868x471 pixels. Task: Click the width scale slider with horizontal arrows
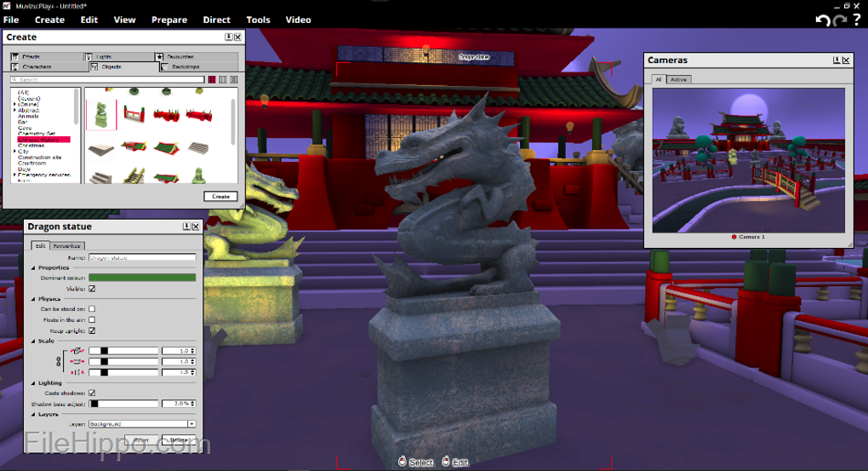[123, 362]
